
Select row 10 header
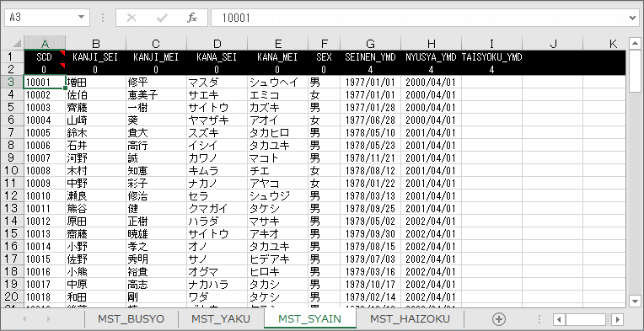(x=12, y=170)
